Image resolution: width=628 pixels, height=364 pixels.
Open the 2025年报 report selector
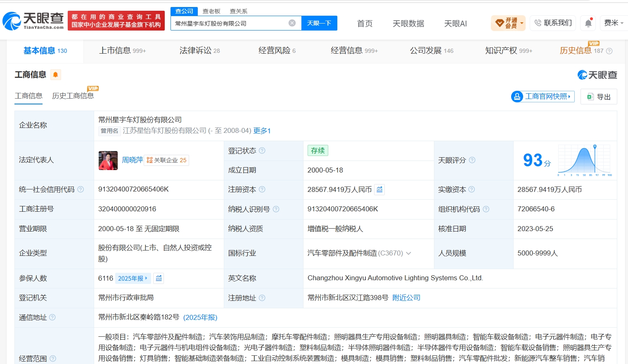[133, 279]
